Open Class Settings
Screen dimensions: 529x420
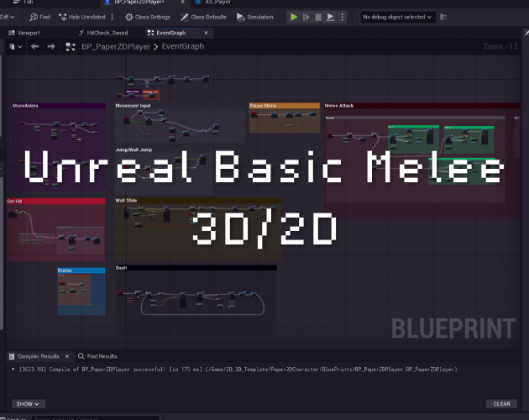pyautogui.click(x=148, y=17)
